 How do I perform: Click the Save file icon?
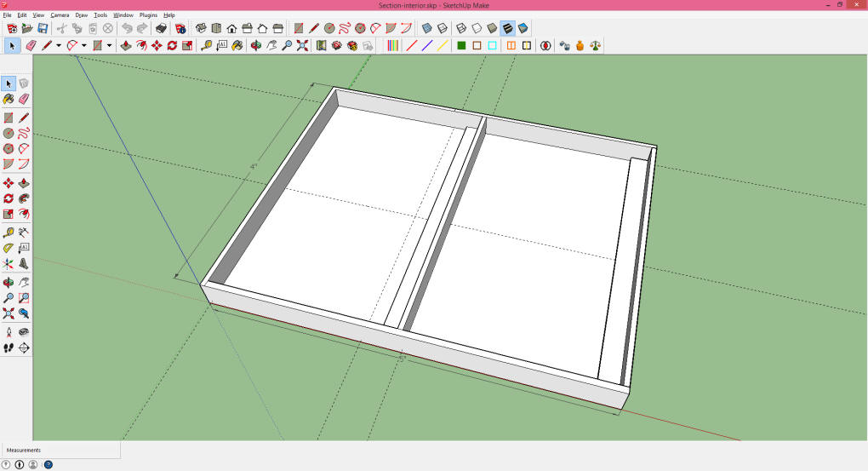(x=43, y=28)
